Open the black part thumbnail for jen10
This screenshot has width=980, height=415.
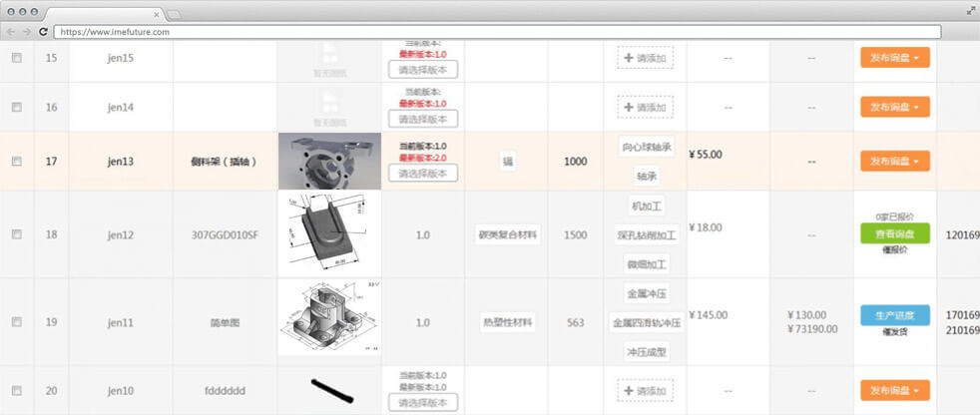click(x=332, y=391)
